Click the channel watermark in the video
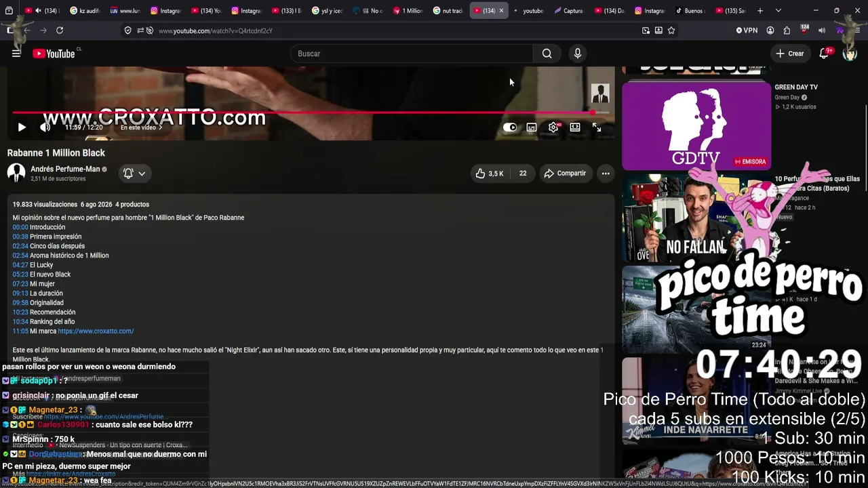 tap(600, 94)
